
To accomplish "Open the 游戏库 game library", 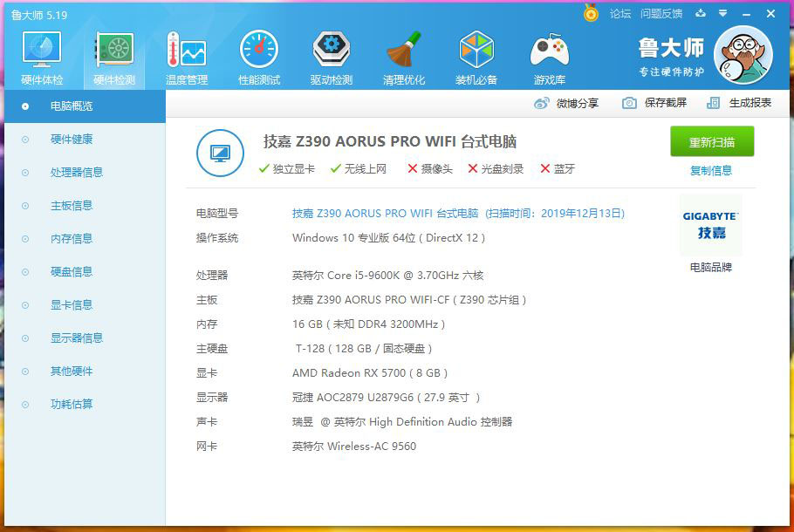I will pos(548,55).
